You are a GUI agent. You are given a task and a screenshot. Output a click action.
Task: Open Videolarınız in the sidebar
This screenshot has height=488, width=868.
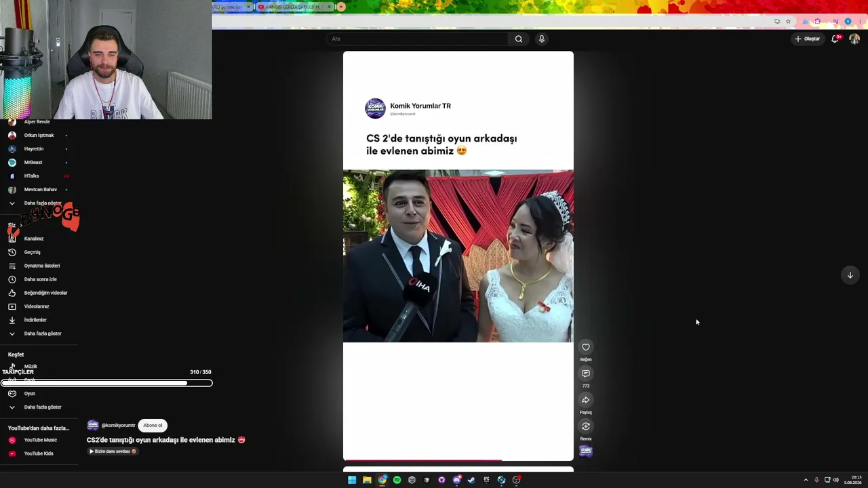(x=38, y=306)
